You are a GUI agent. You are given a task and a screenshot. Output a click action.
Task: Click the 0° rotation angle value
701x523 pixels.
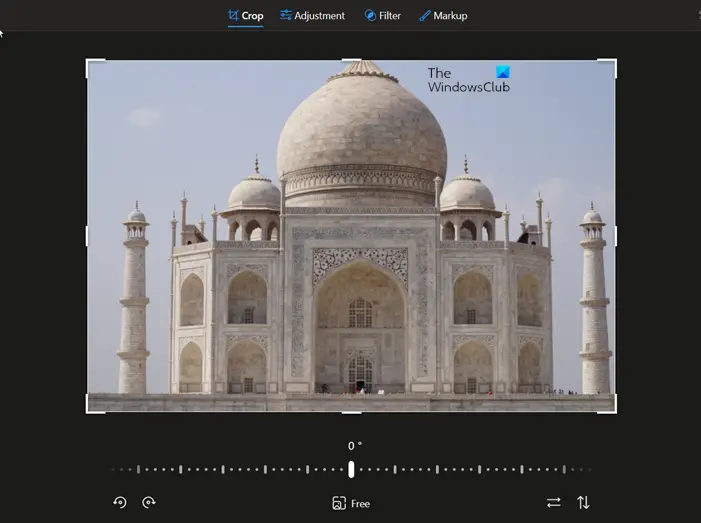pos(355,446)
